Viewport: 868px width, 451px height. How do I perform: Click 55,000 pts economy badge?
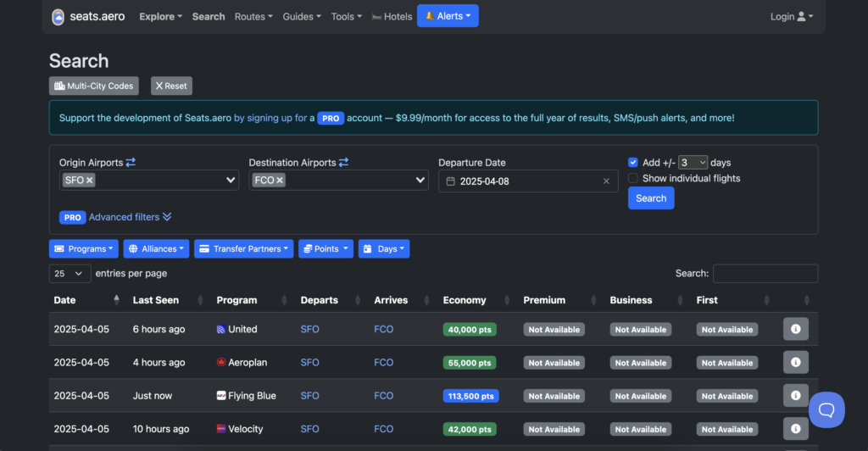[x=470, y=363]
